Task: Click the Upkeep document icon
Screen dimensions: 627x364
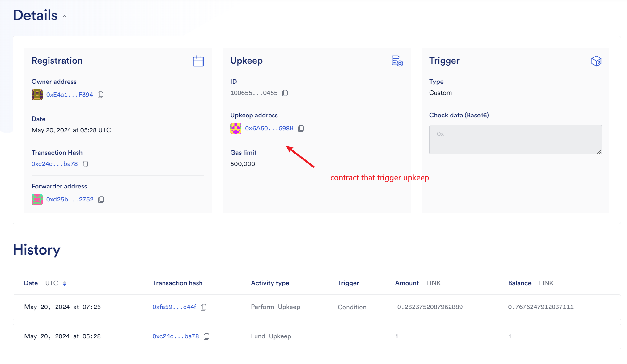Action: 397,61
